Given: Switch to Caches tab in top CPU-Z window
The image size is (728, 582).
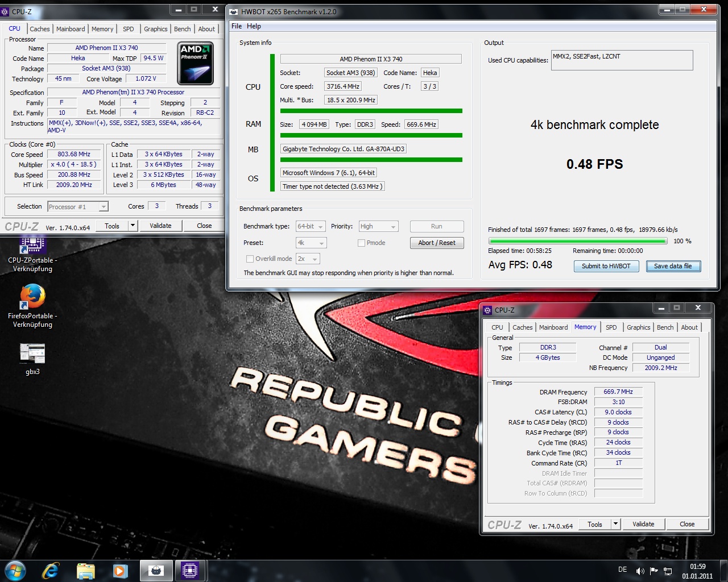Looking at the screenshot, I should point(40,29).
